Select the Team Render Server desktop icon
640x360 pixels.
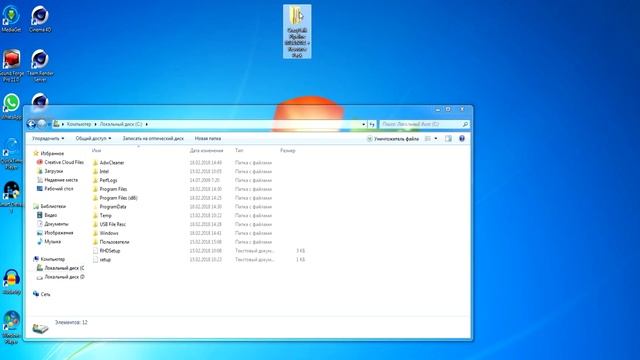point(40,66)
